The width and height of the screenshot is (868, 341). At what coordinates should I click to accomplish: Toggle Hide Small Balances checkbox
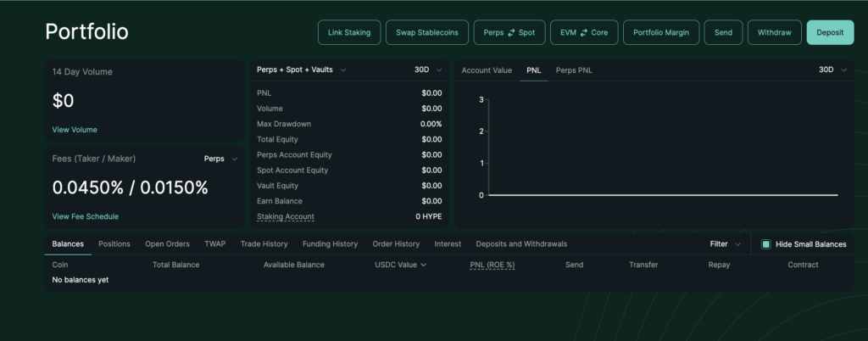coord(766,244)
